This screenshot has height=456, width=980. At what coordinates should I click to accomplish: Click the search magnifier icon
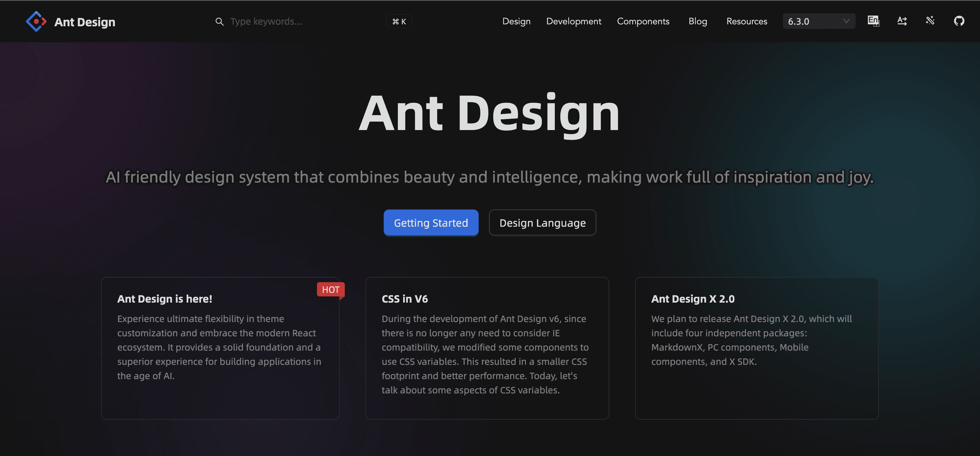pyautogui.click(x=219, y=21)
